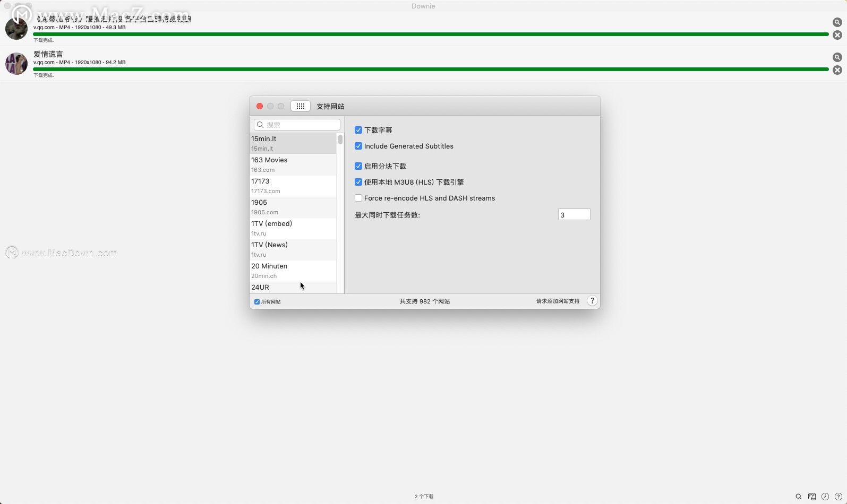
Task: Select 15min.lt in the sites list
Action: (293, 143)
